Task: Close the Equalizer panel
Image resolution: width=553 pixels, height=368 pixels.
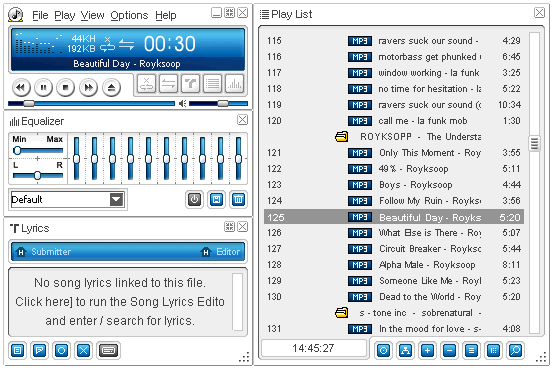Action: [x=242, y=120]
